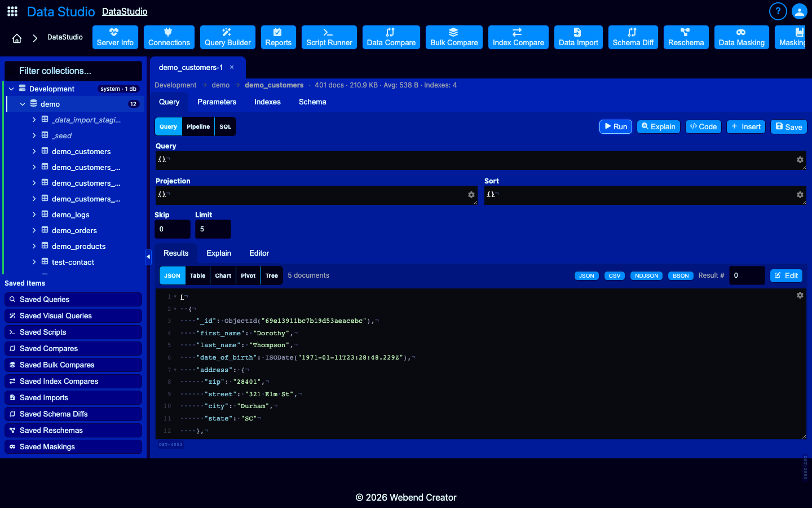Collapse the address fold arrow on line 7
The width and height of the screenshot is (812, 508).
tap(175, 370)
